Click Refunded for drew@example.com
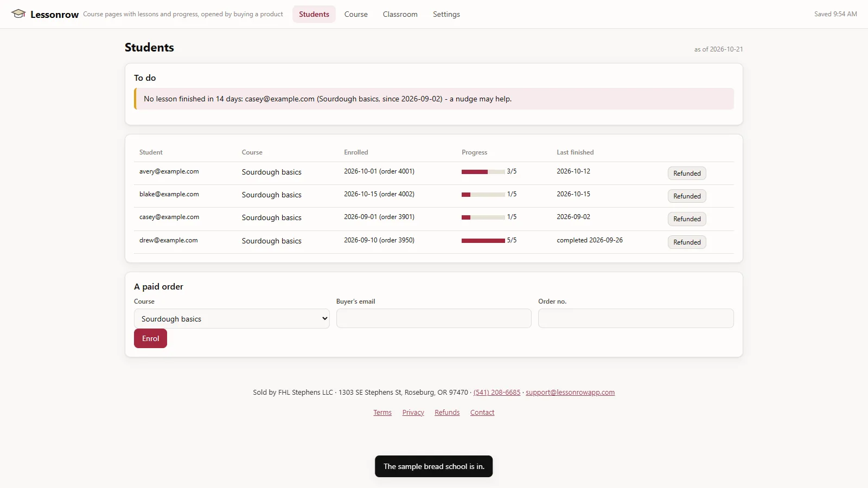This screenshot has height=488, width=868. (687, 242)
